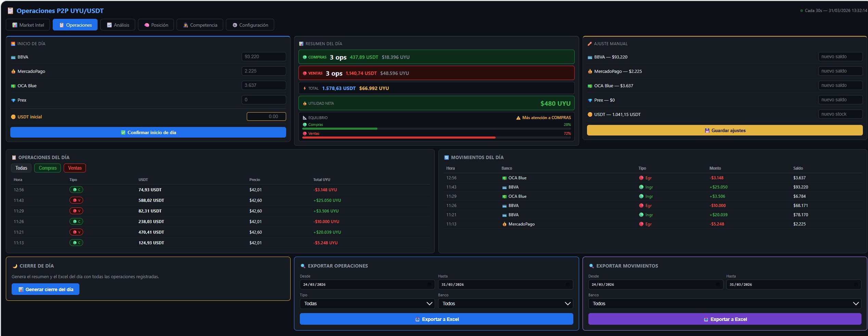The image size is (868, 336).
Task: Click the yellow Guardar ajustes button
Action: (724, 130)
